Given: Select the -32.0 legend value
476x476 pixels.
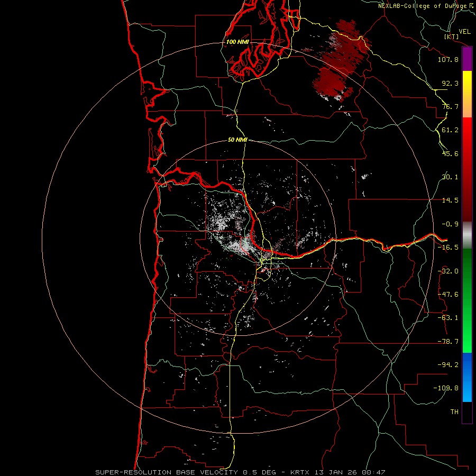Looking at the screenshot, I should (x=448, y=271).
